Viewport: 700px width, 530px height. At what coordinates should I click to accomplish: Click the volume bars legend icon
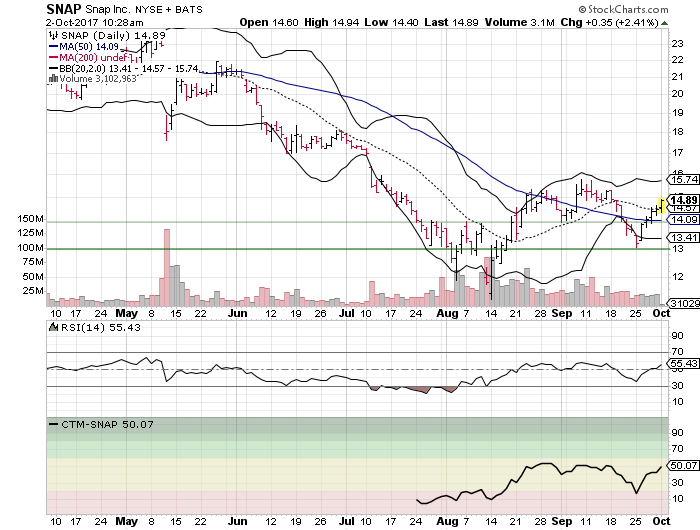[x=53, y=79]
